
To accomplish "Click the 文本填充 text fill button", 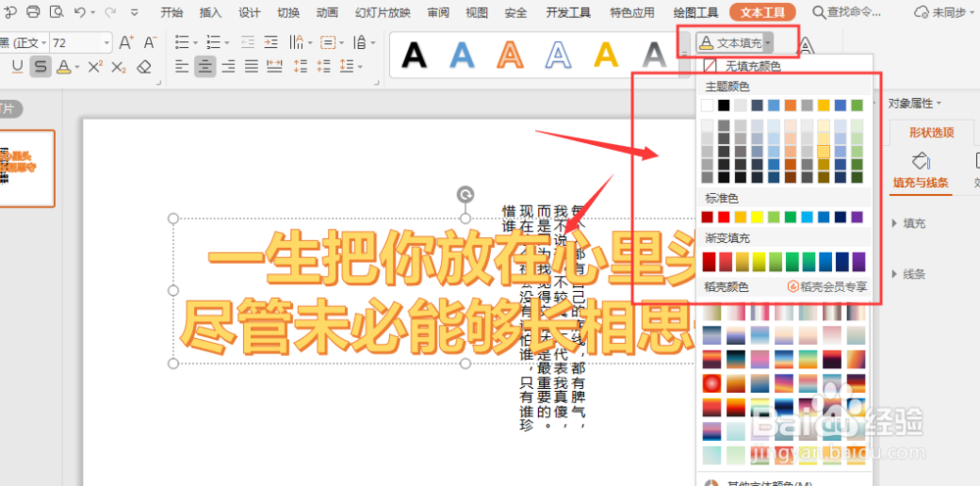I will pos(731,42).
